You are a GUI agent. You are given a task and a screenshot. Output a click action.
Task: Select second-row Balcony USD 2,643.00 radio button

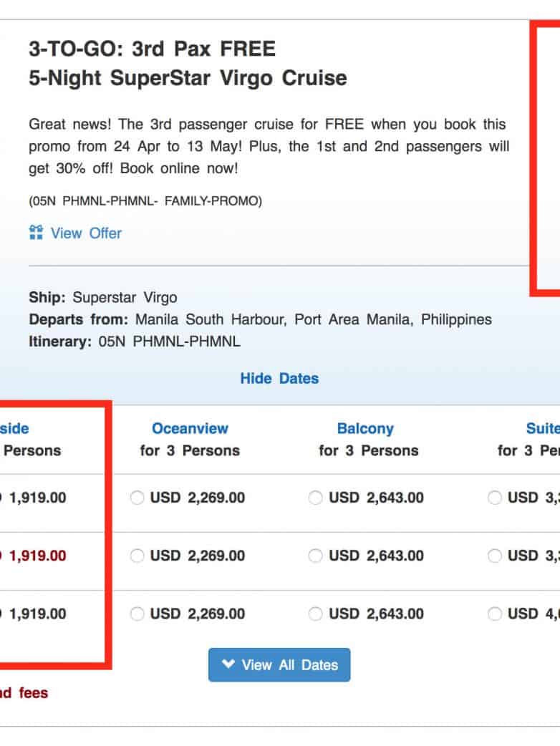316,556
